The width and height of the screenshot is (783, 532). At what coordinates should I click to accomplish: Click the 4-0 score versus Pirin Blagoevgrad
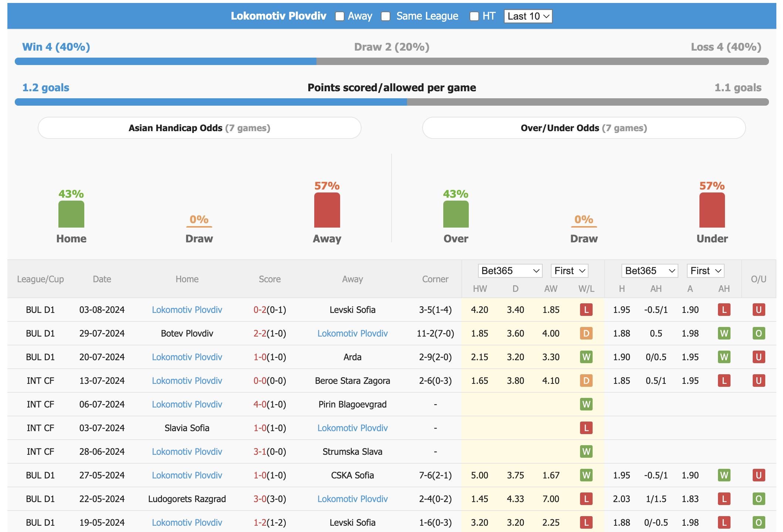tap(260, 404)
